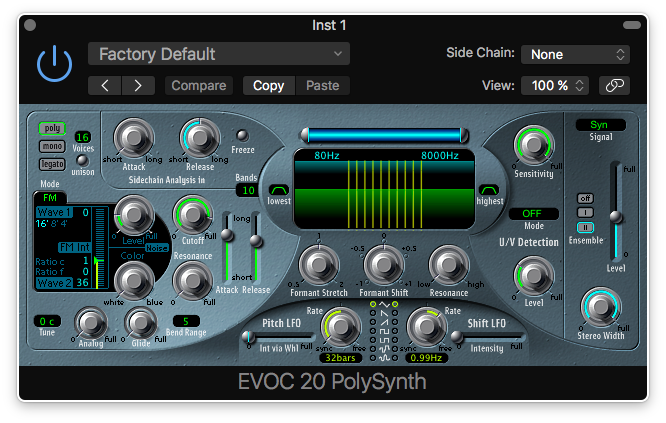Click the Glide knob
This screenshot has width=666, height=423.
click(x=141, y=323)
